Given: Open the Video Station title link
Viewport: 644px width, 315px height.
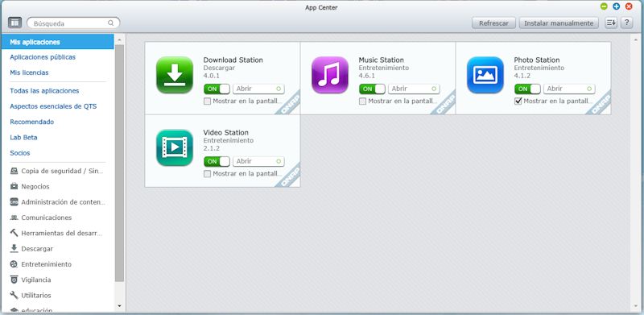Looking at the screenshot, I should coord(226,133).
